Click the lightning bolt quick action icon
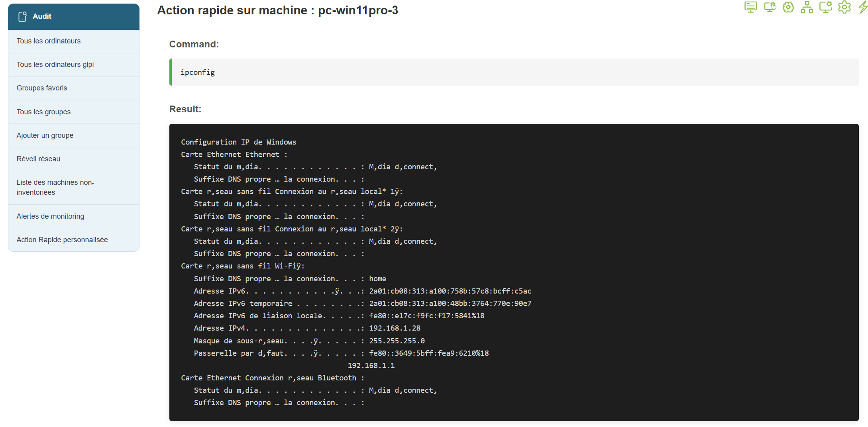Screen dimensions: 868x427 [x=863, y=7]
